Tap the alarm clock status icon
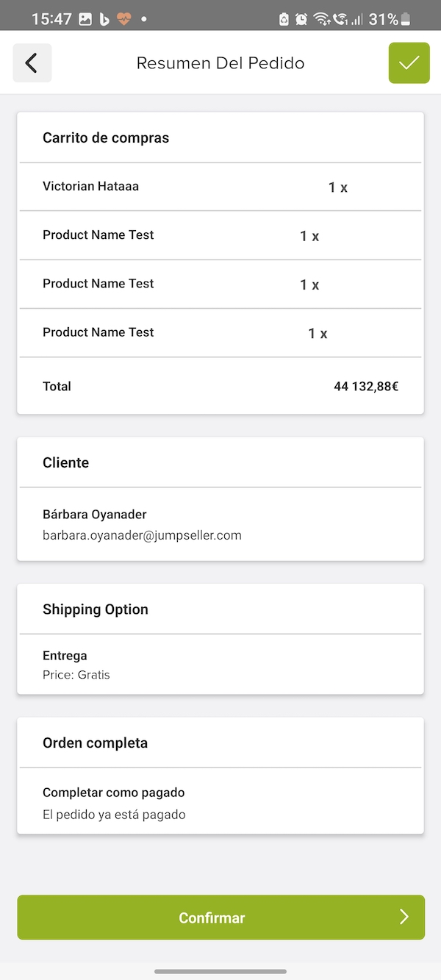Screen dimensions: 441x980 coord(302,19)
